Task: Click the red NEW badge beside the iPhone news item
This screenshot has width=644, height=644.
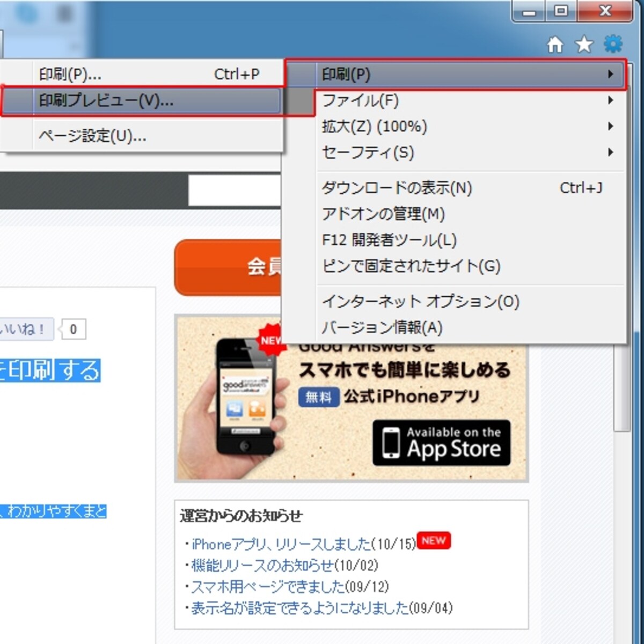Action: (434, 540)
